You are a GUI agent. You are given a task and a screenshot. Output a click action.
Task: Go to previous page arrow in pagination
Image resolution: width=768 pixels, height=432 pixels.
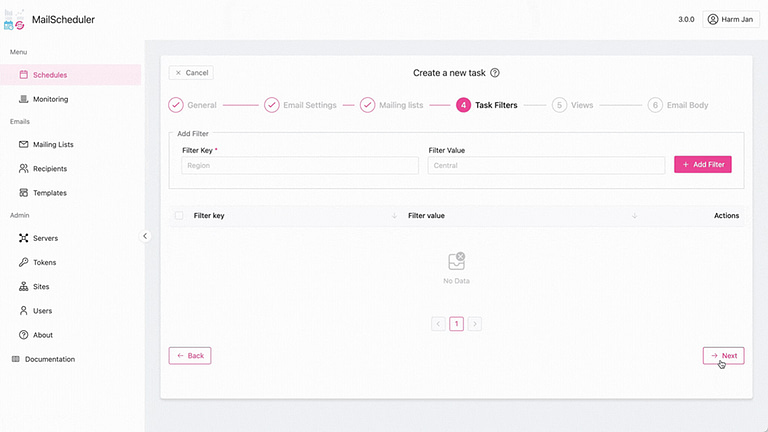pos(438,324)
